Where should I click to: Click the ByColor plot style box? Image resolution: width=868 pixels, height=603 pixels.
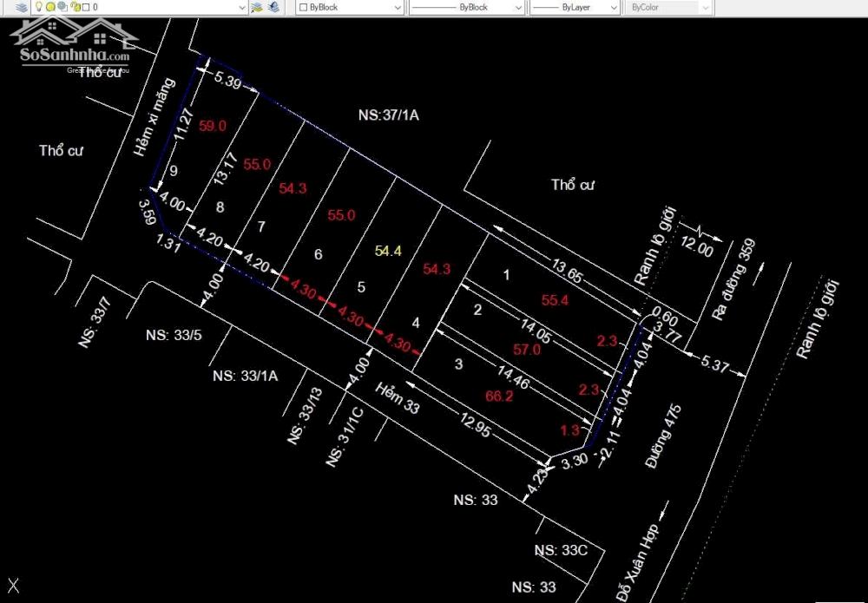[x=663, y=7]
